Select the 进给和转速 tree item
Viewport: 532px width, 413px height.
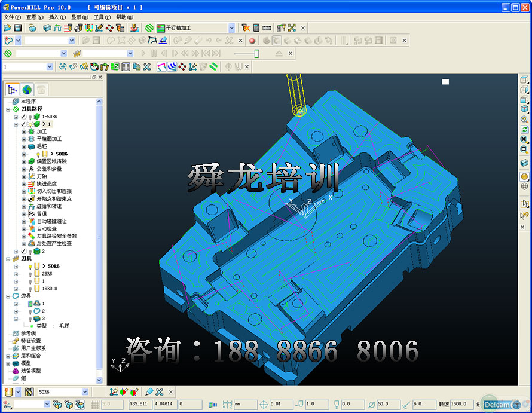tap(49, 206)
